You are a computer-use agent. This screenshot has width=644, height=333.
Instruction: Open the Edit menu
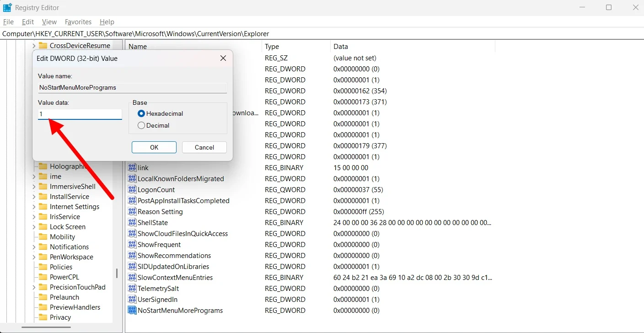click(28, 22)
